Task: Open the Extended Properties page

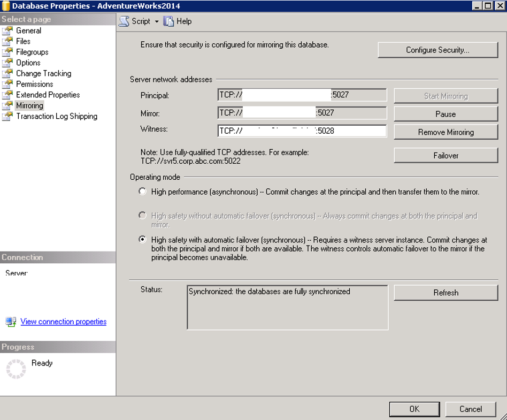Action: tap(48, 95)
